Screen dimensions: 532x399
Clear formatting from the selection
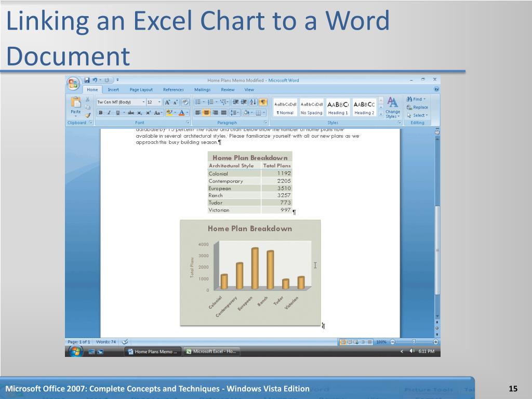[185, 102]
